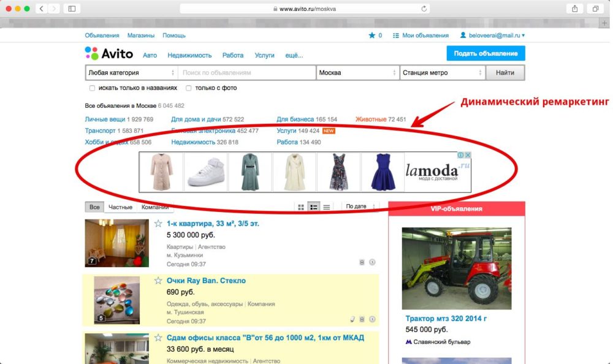Open new tab with plus button
Image resolution: width=613 pixels, height=364 pixels.
604,23
